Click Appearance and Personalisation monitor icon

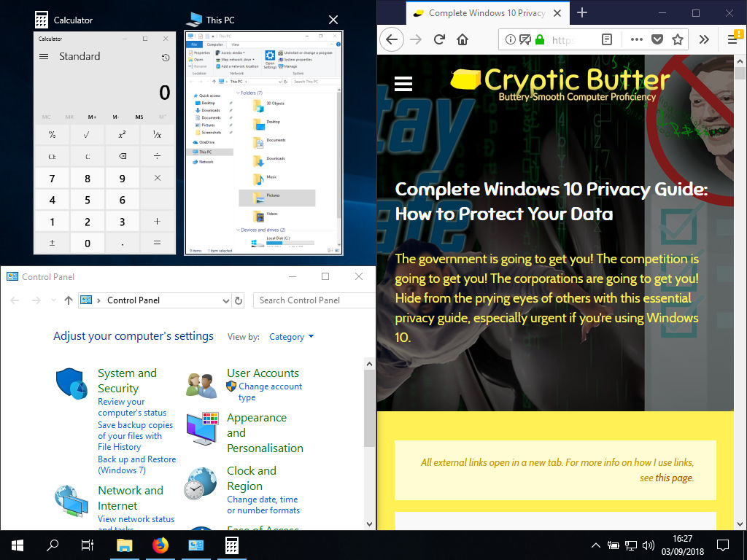(203, 429)
